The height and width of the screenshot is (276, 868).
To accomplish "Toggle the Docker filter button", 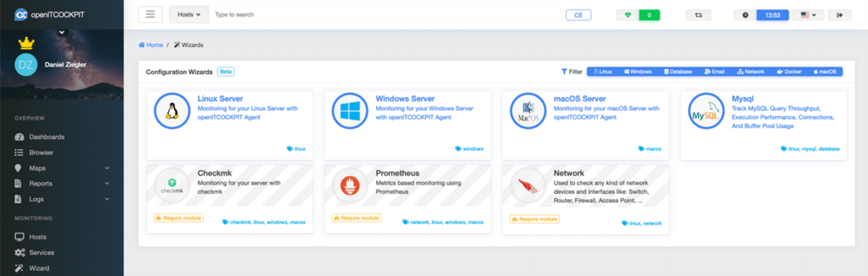I will click(789, 72).
